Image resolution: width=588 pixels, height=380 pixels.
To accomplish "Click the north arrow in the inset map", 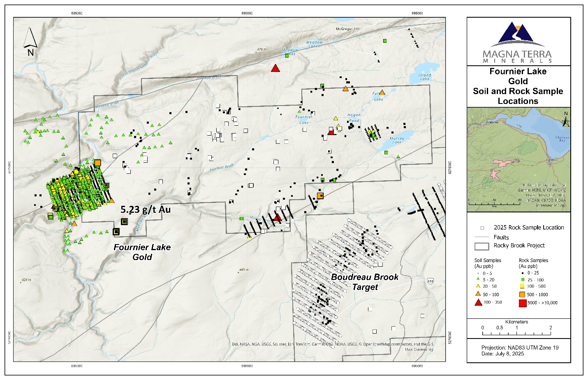I will (566, 119).
